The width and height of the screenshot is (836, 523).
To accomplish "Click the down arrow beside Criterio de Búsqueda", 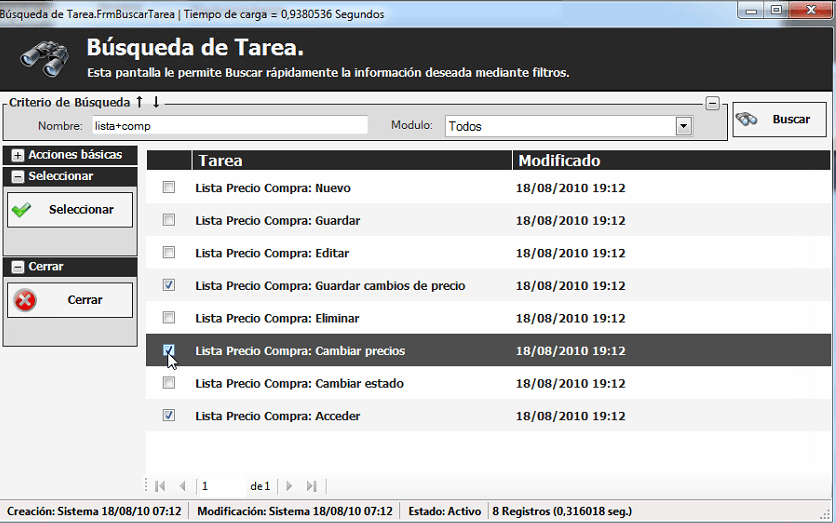I will click(x=156, y=102).
